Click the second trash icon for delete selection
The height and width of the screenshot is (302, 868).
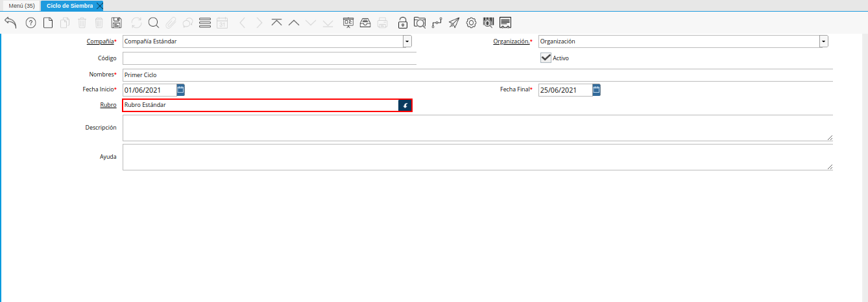(x=99, y=23)
